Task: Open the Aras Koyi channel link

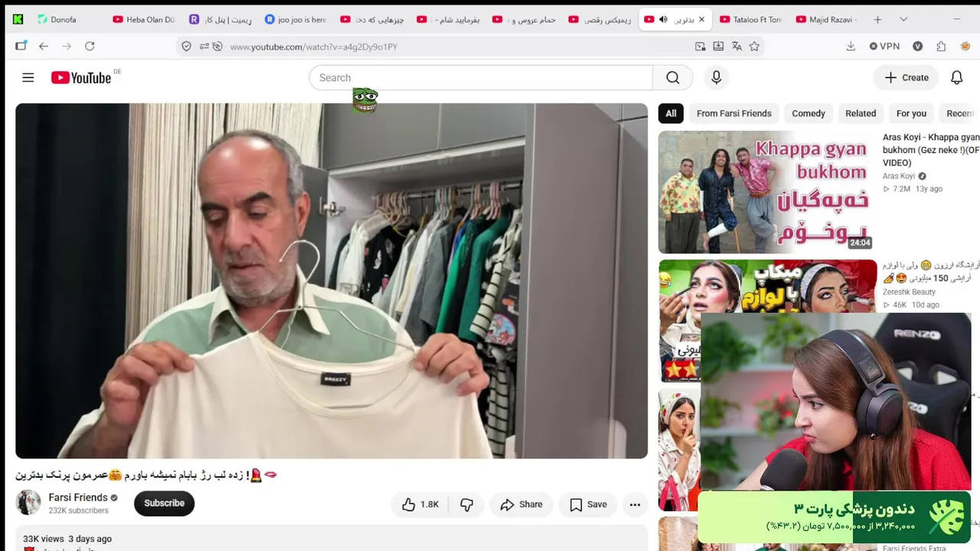Action: pos(899,176)
